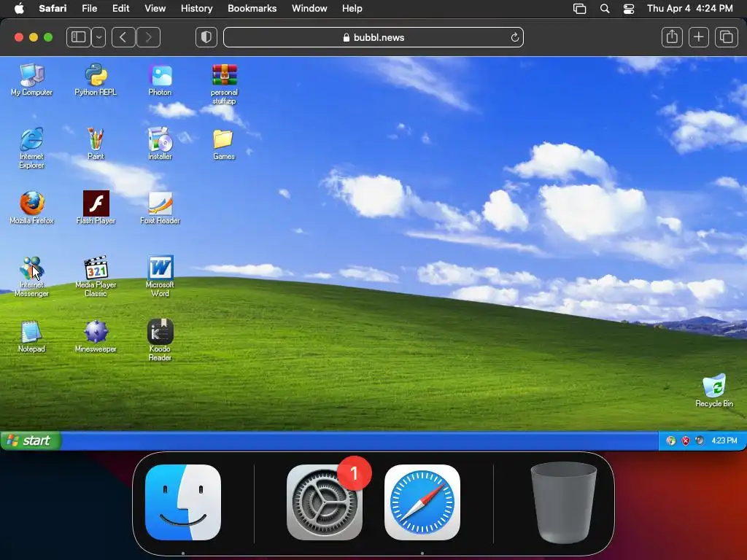
Task: Open the Photon desktop icon
Action: [160, 79]
